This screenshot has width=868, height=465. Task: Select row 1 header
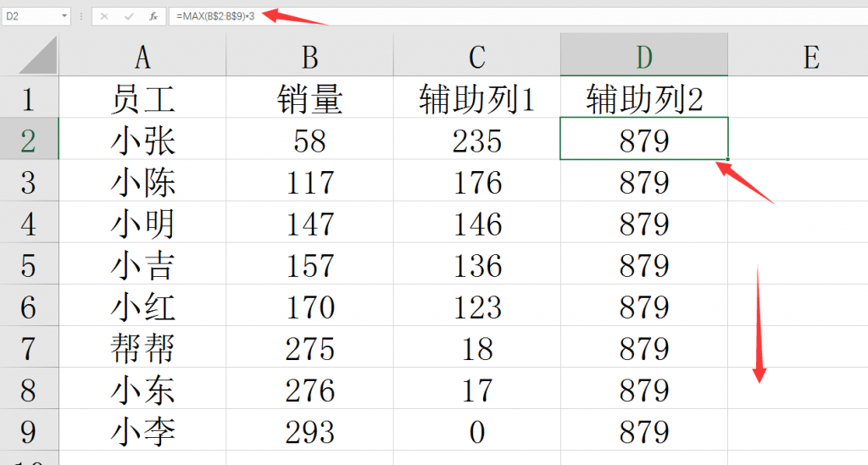tap(29, 98)
